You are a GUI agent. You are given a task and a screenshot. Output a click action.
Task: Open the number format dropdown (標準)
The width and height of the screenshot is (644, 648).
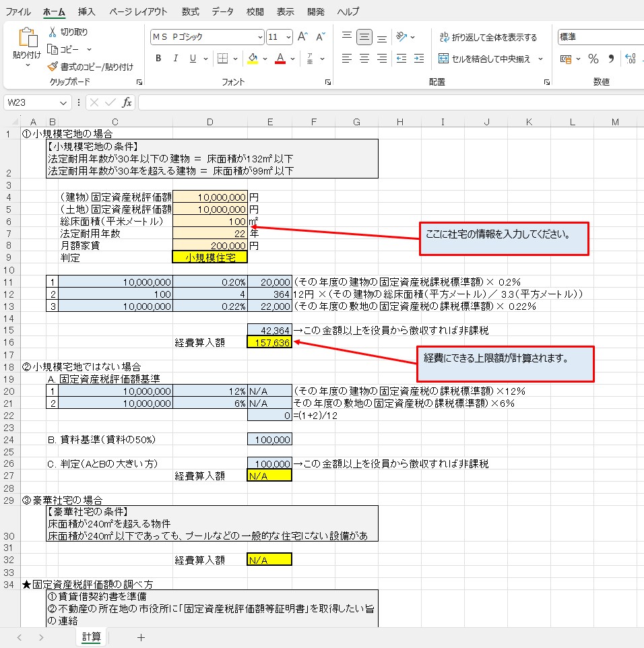600,37
